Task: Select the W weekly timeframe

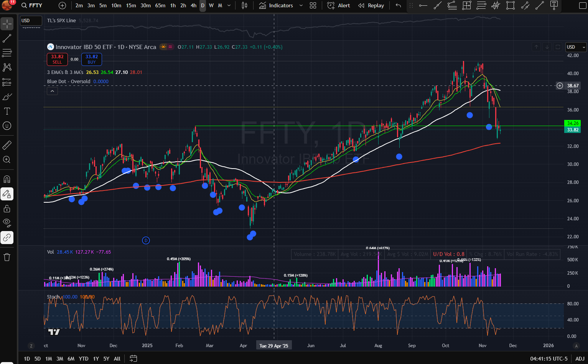Action: point(211,5)
